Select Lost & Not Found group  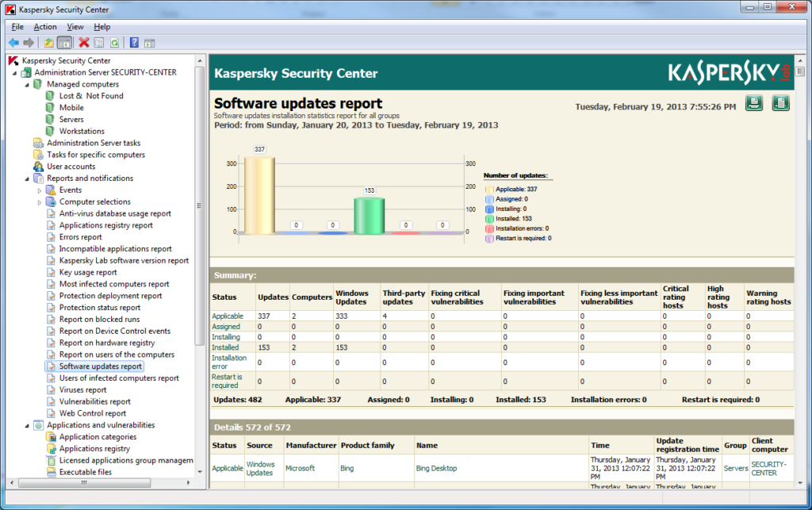point(91,96)
